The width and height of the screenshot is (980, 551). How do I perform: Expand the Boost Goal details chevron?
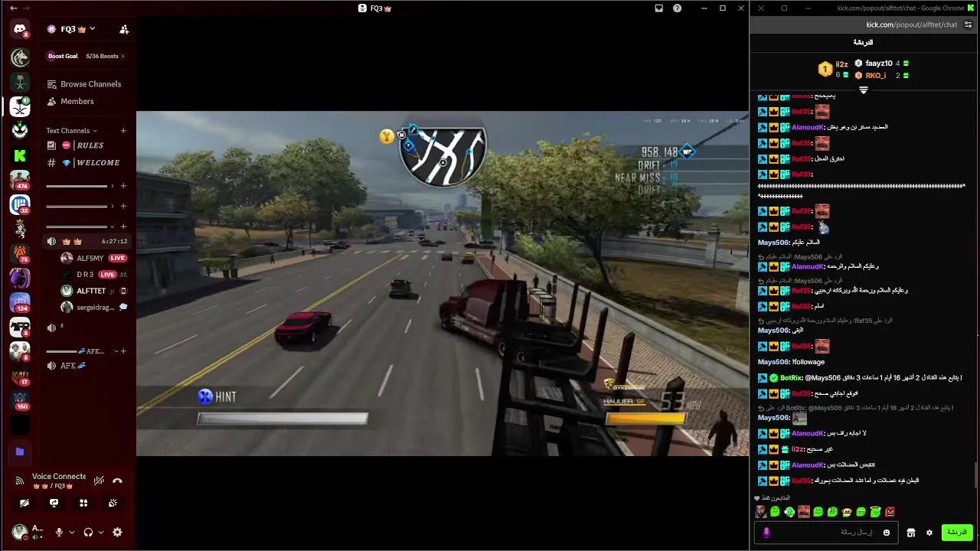click(122, 56)
